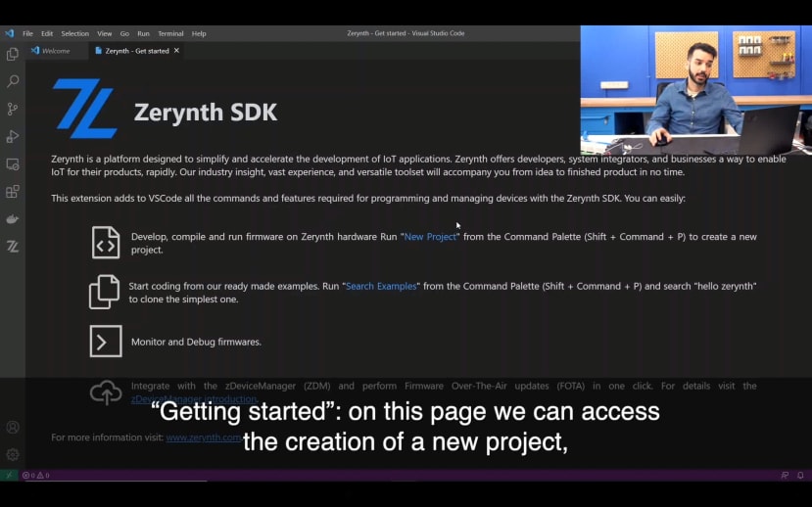The height and width of the screenshot is (507, 812).
Task: Open the Terminal menu
Action: (170, 33)
